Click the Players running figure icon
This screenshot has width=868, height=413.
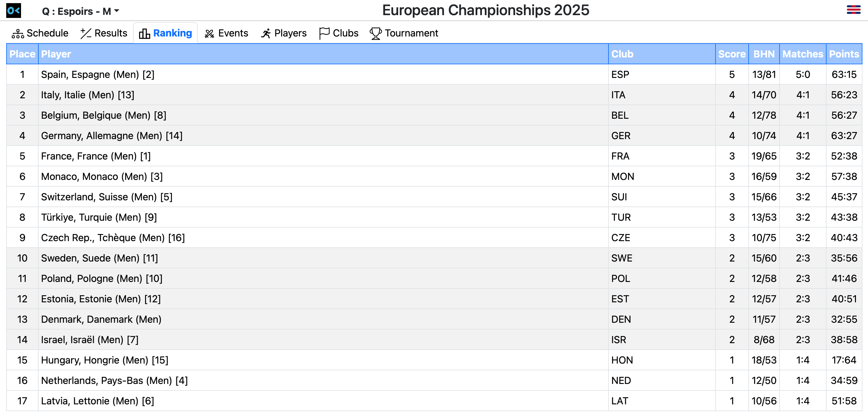265,33
